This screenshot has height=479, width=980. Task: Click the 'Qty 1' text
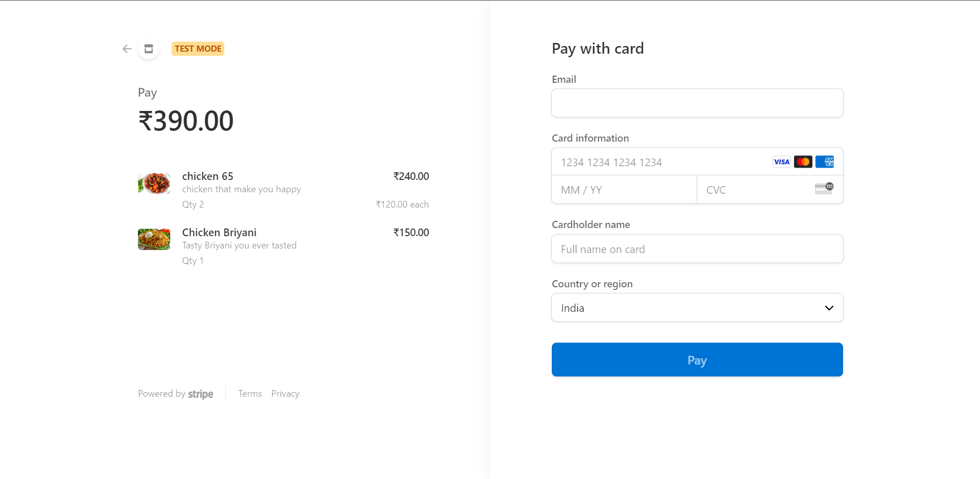click(x=193, y=261)
